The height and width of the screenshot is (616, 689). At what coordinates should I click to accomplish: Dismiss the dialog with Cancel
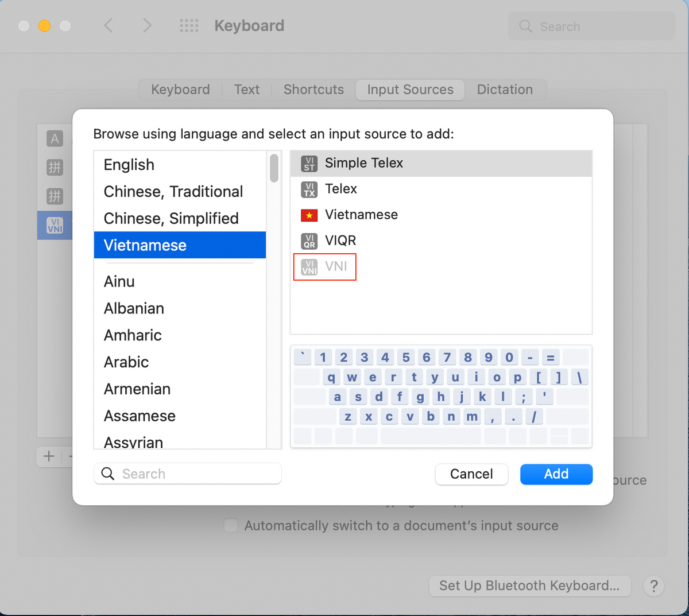471,474
